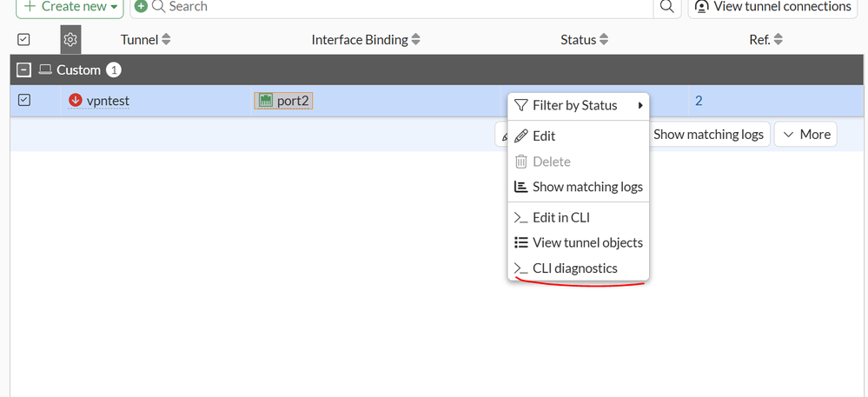Choose Edit in CLI from context menu
The width and height of the screenshot is (868, 397).
click(x=560, y=217)
